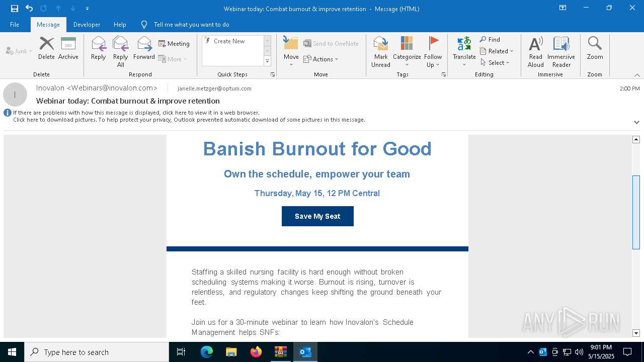
Task: Open the Help ribbon tab
Action: coord(120,25)
